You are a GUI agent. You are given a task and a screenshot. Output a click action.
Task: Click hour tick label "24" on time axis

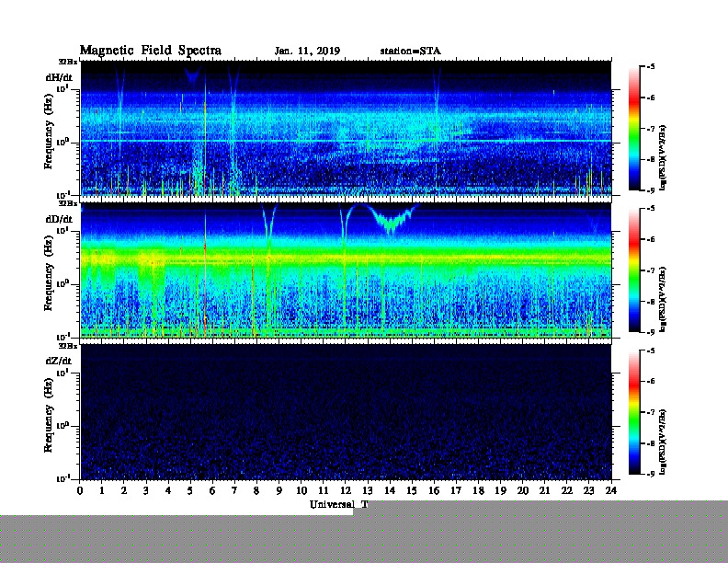pos(611,490)
